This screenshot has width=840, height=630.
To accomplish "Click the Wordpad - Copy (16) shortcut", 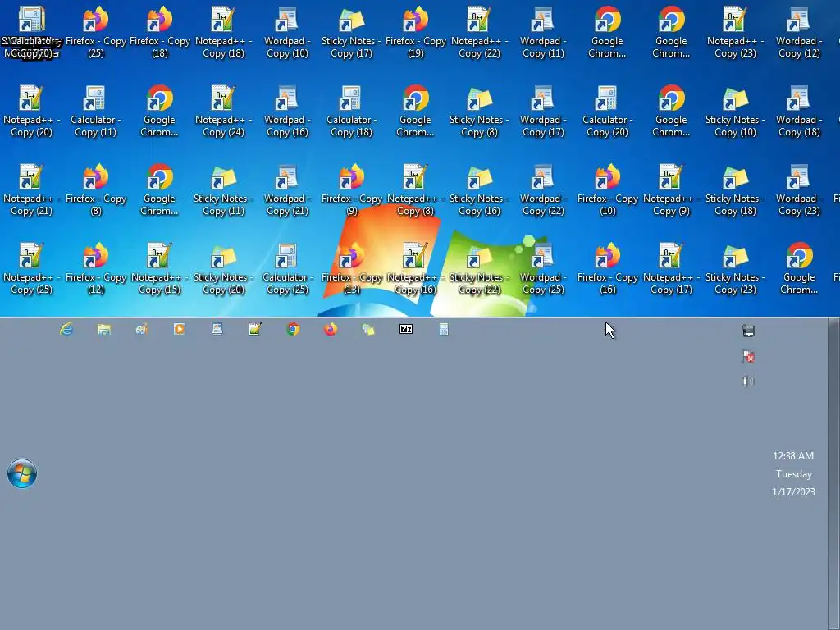I will (287, 111).
